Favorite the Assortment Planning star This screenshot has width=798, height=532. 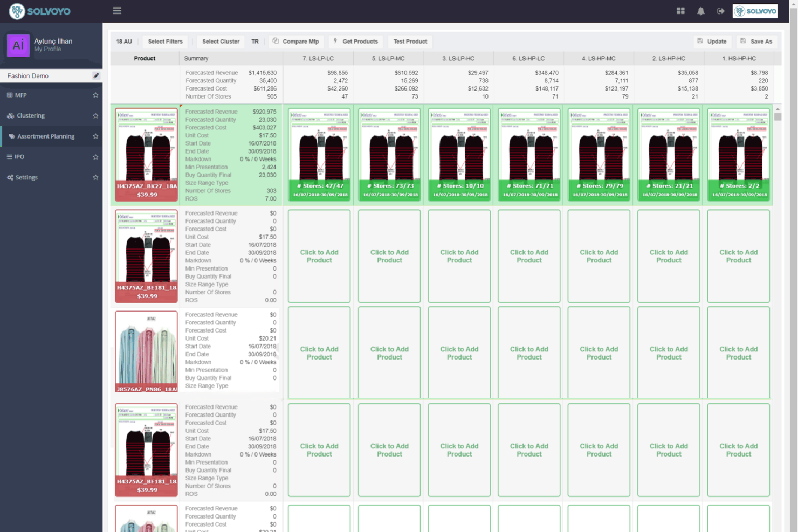coord(95,136)
